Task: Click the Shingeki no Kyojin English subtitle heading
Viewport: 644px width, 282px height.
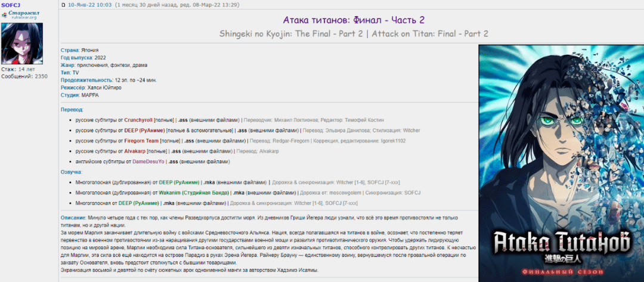Action: pos(354,34)
